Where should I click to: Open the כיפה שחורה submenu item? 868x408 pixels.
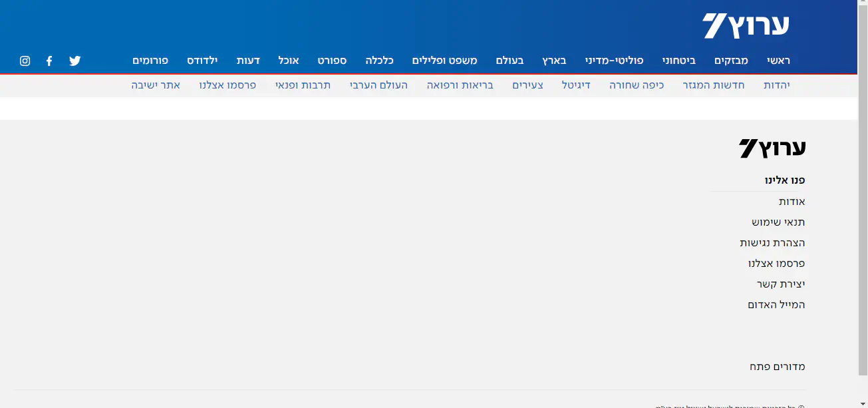(x=637, y=85)
